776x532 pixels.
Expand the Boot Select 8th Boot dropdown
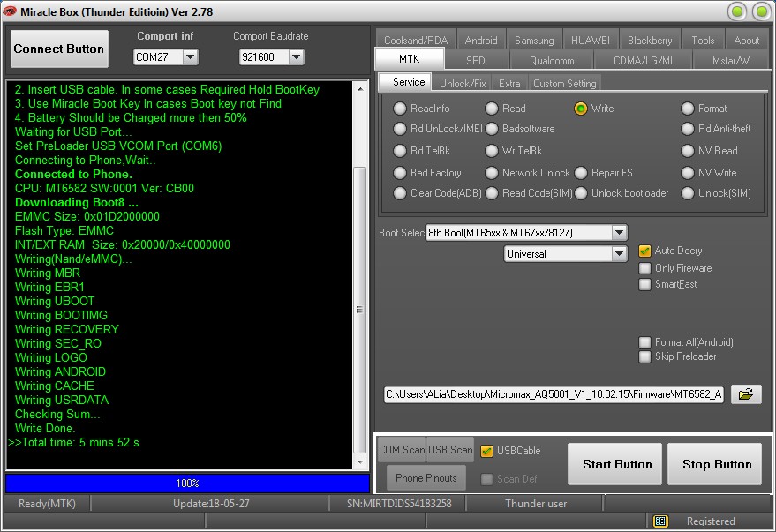(x=619, y=232)
